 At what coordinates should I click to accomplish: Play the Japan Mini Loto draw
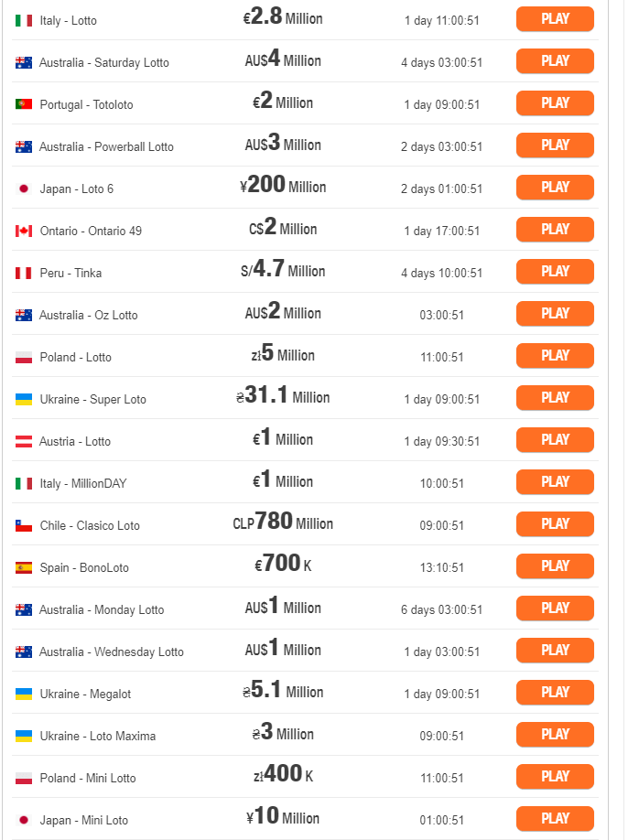[x=555, y=819]
